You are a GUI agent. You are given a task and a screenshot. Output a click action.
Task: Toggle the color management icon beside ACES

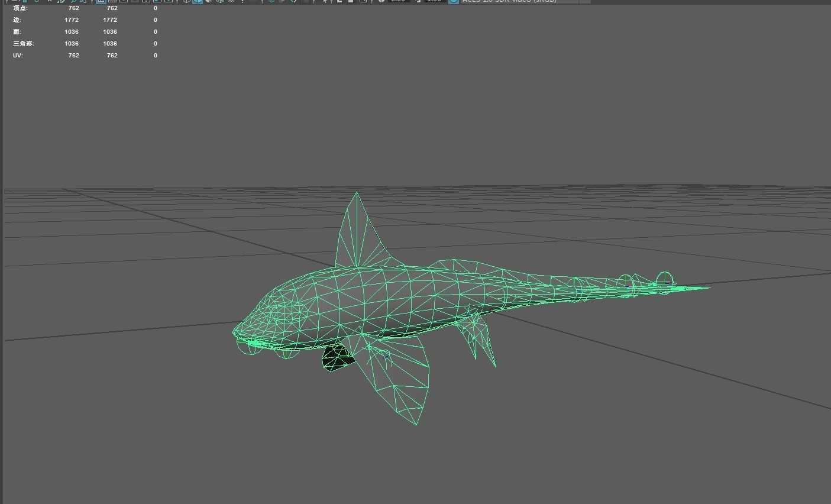(x=453, y=1)
